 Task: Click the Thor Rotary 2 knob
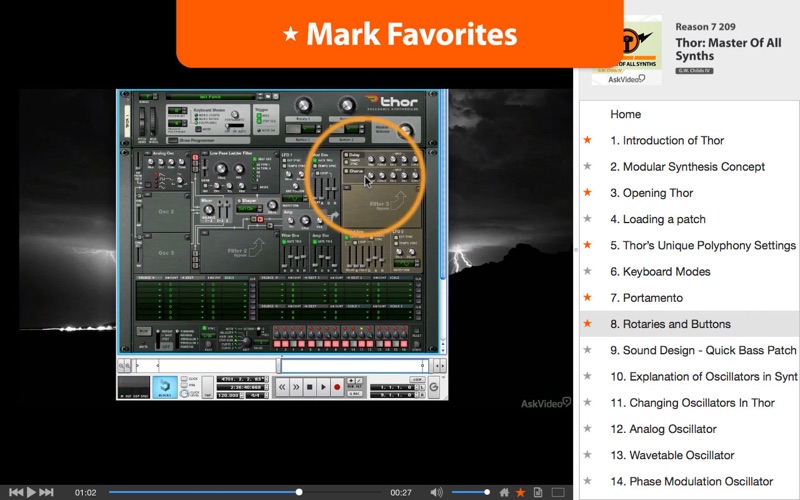coord(347,106)
